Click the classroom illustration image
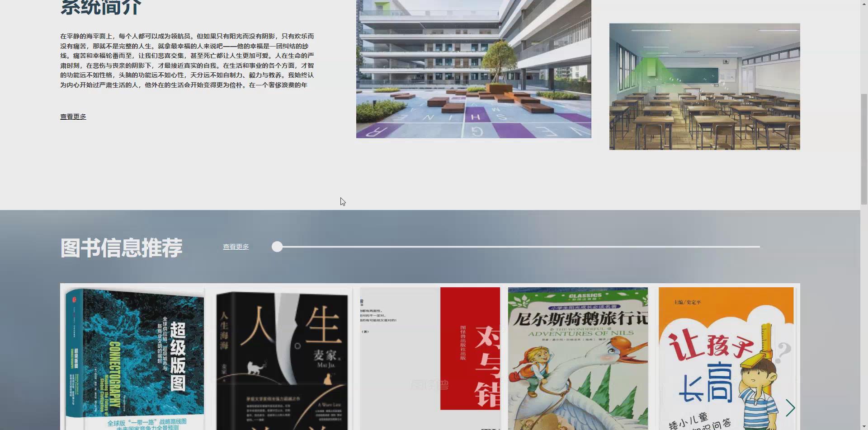This screenshot has width=868, height=430. click(x=704, y=86)
